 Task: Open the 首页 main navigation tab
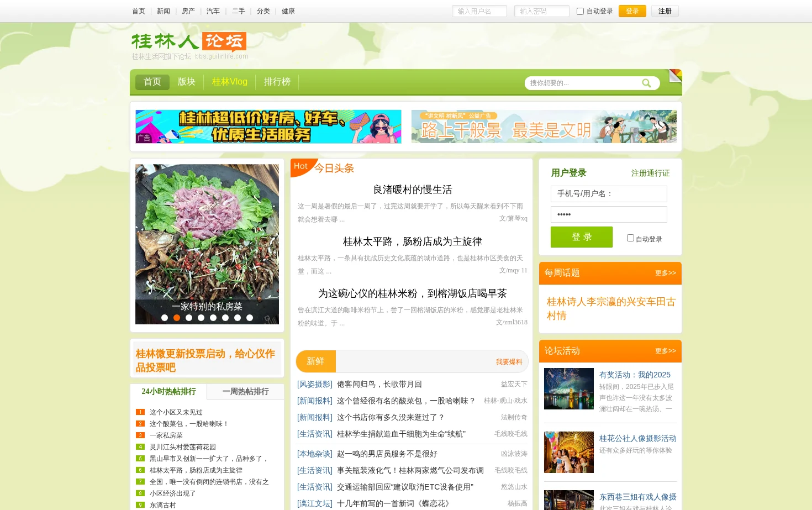tap(152, 82)
